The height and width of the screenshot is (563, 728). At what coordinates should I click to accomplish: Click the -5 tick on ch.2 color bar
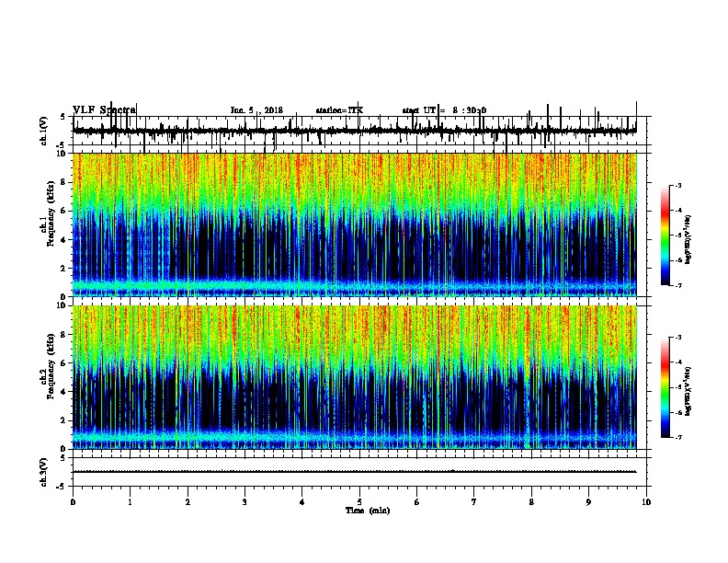677,387
